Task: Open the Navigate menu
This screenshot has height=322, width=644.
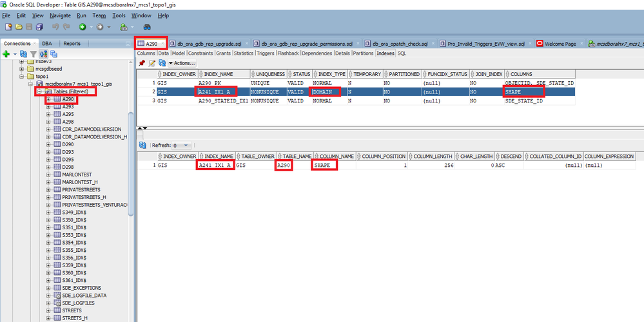Action: 61,15
